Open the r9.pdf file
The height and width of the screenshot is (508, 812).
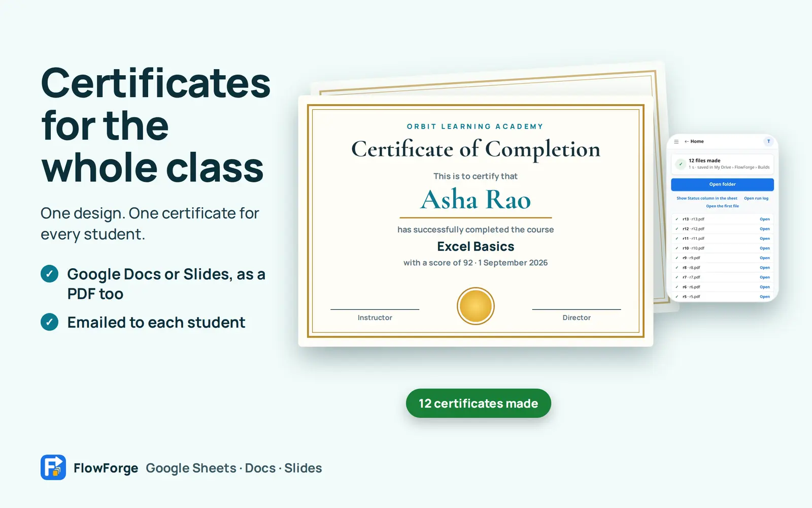click(x=765, y=258)
